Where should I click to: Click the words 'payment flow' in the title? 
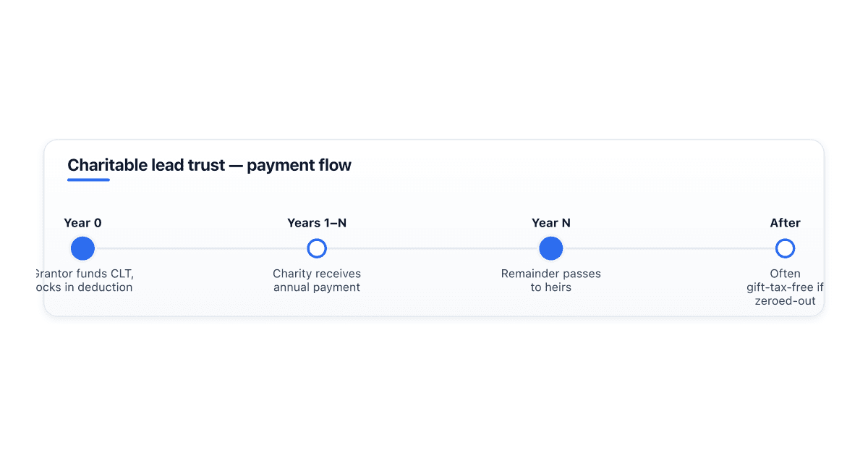tap(299, 165)
